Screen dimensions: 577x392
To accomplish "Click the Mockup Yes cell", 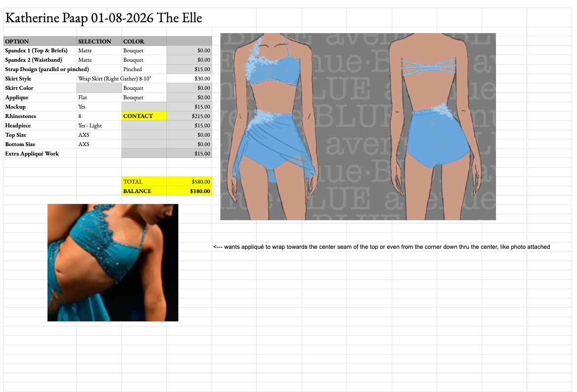I will [99, 107].
